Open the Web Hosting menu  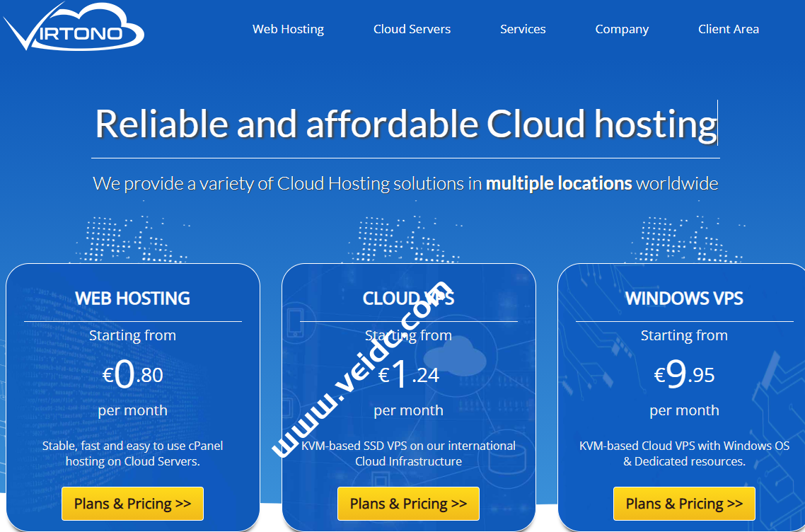[x=288, y=29]
